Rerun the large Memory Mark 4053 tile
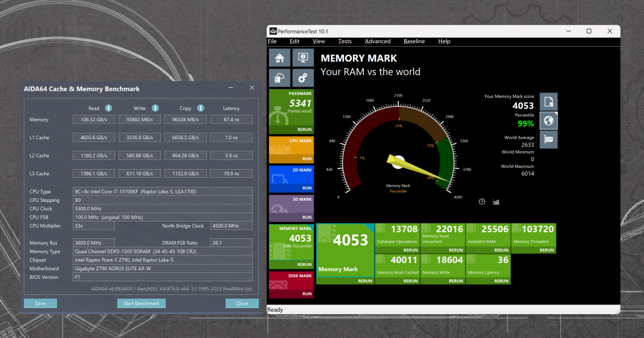 click(365, 281)
